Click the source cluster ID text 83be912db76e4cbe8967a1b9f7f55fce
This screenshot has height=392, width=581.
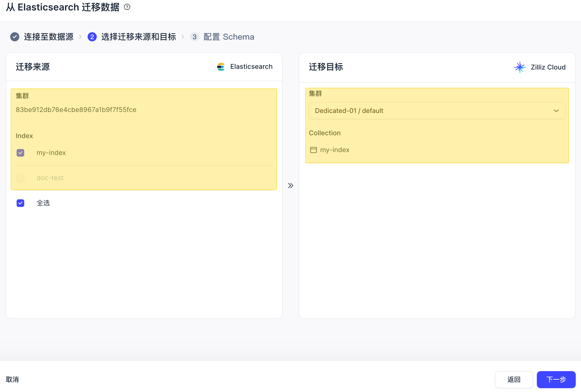coord(76,110)
